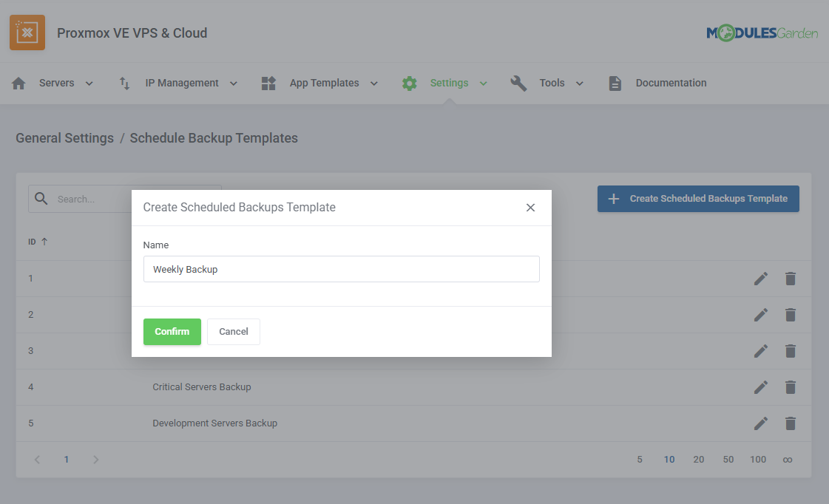Viewport: 829px width, 504px height.
Task: Edit template row 1 with pencil icon
Action: (760, 279)
